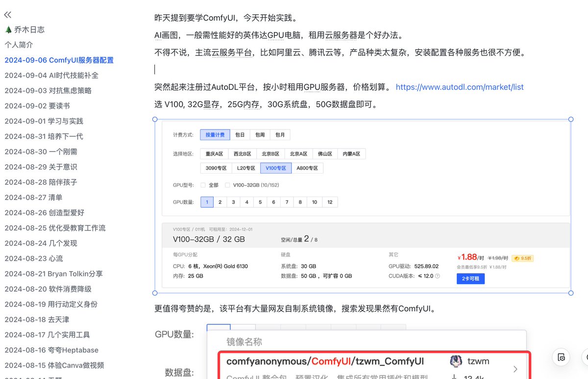Open the 2024-09-03 对抗焦虑策略 entry
The width and height of the screenshot is (588, 379).
pyautogui.click(x=48, y=91)
